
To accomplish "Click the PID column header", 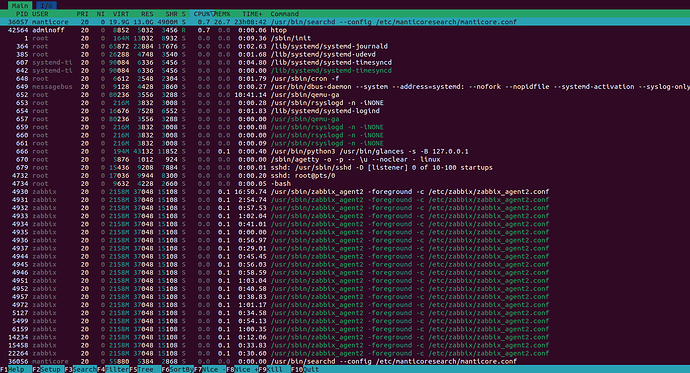I will pos(22,14).
